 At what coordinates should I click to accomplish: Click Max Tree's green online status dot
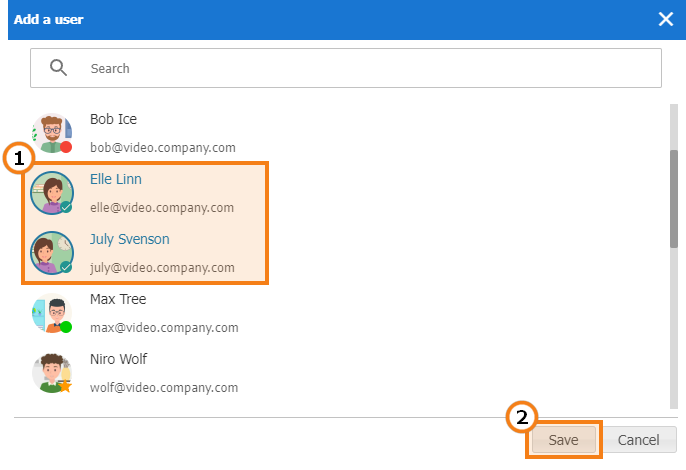point(66,327)
